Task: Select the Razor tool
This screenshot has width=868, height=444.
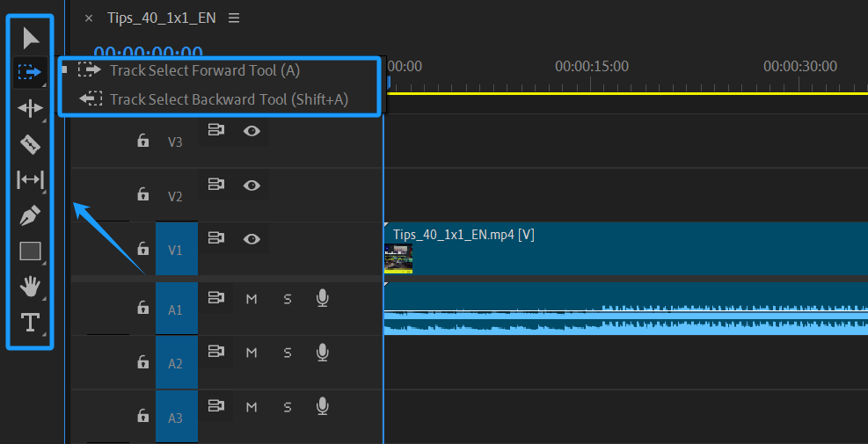Action: [31, 143]
